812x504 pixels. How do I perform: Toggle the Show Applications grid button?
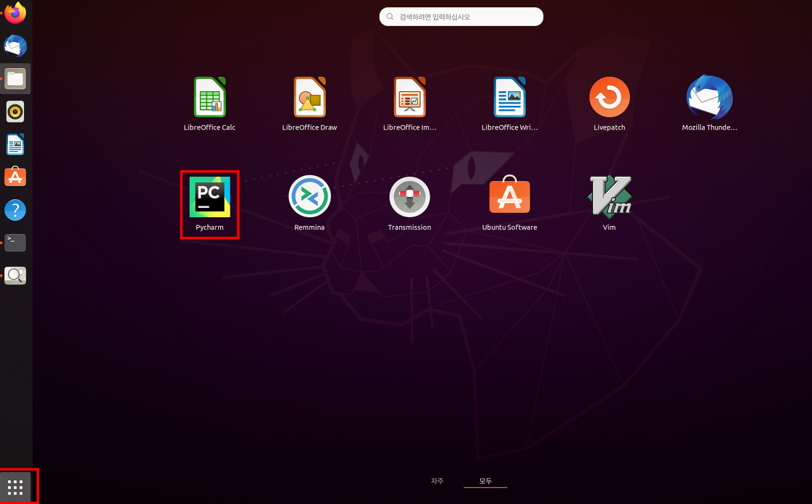coord(15,487)
